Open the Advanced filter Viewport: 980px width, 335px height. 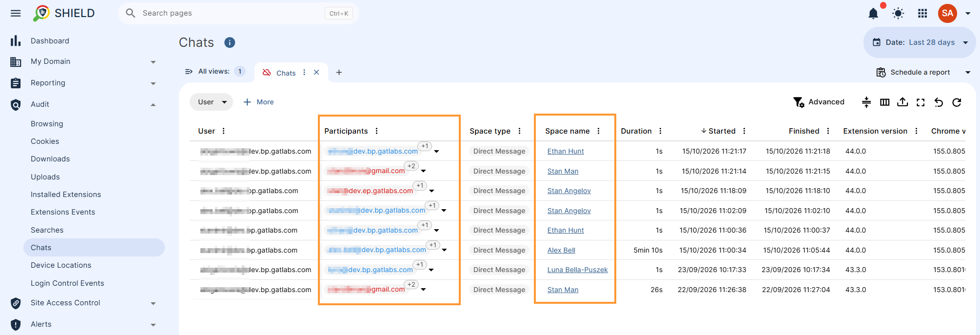(x=819, y=102)
